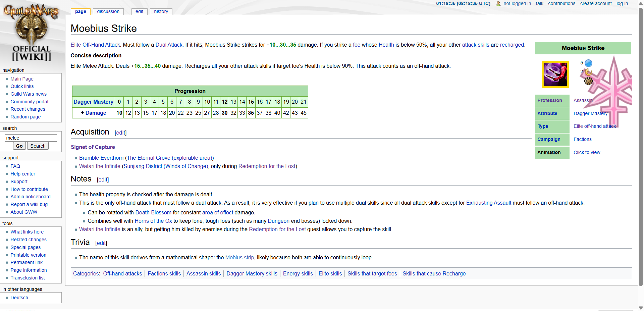Open Exhausting Assault link

tap(489, 203)
